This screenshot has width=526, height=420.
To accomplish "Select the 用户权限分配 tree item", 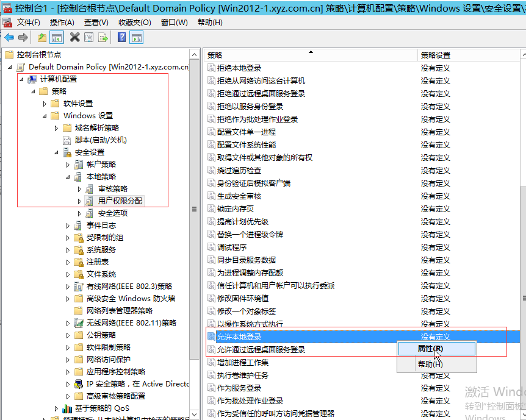I will click(120, 201).
